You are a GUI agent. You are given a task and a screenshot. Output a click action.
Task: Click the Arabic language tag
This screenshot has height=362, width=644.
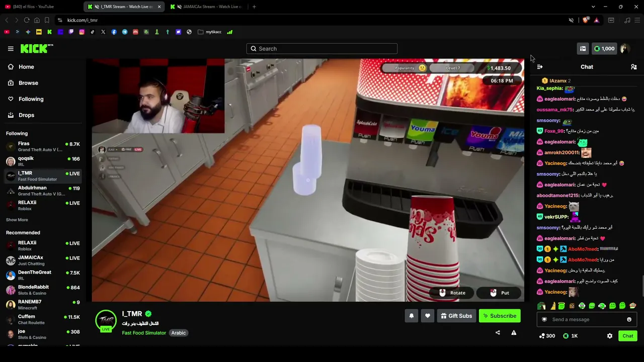(179, 333)
